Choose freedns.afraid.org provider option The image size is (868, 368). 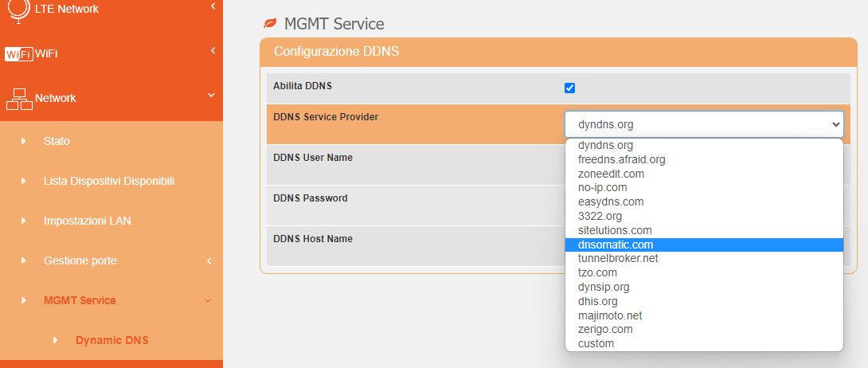(x=621, y=159)
